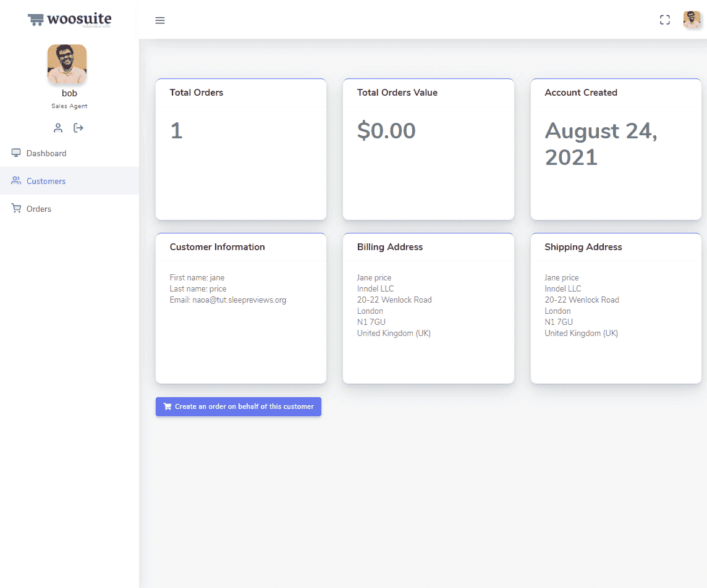
Task: Select the Customers menu item
Action: (46, 181)
